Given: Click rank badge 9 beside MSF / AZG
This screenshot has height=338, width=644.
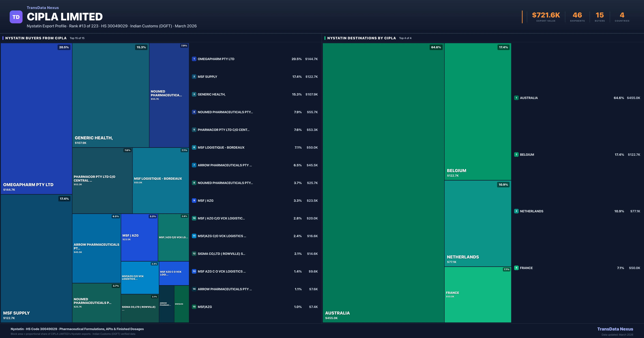Looking at the screenshot, I should point(194,201).
